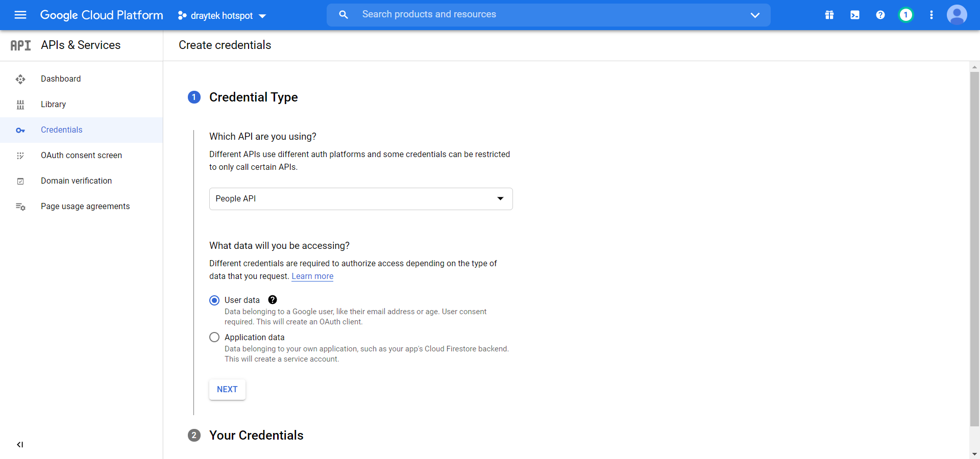Screen dimensions: 980x459
Task: Click the search magnifier icon
Action: [344, 15]
